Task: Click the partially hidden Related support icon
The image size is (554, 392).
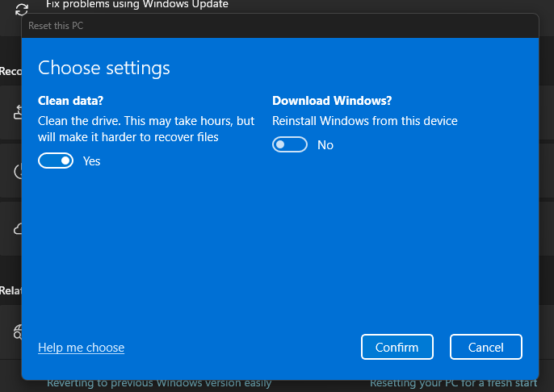Action: (18, 332)
